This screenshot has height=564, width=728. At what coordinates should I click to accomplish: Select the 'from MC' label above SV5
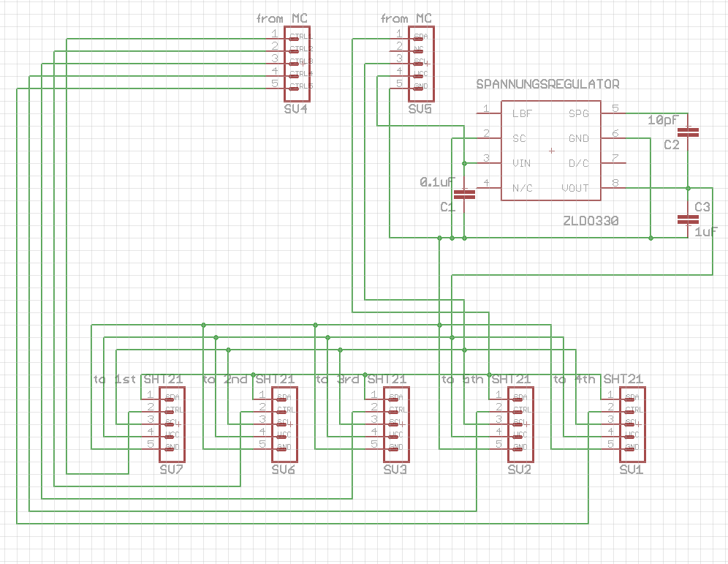[x=406, y=18]
